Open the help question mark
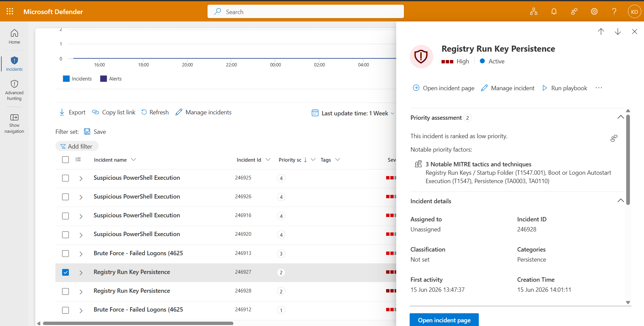 (x=614, y=12)
